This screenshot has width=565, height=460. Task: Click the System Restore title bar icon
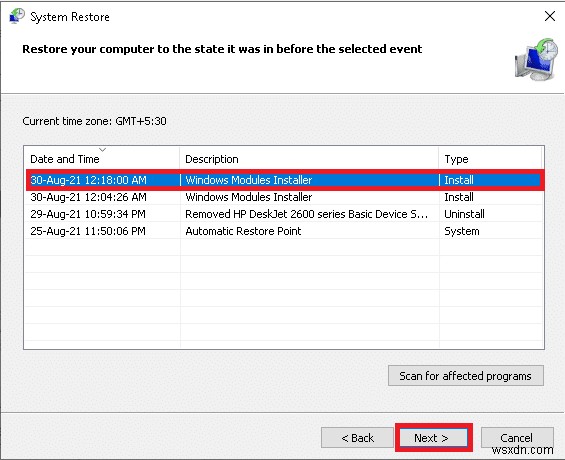point(17,16)
